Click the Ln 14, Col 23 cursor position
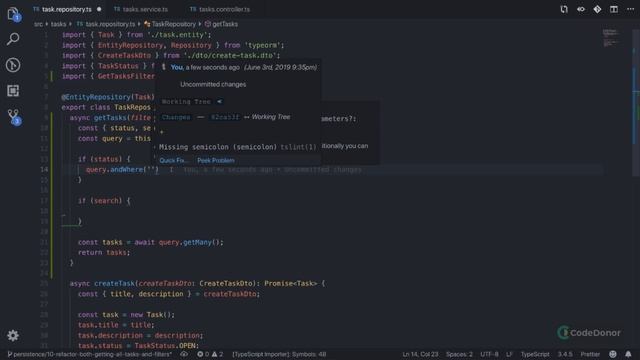The height and width of the screenshot is (360, 640). [x=420, y=354]
